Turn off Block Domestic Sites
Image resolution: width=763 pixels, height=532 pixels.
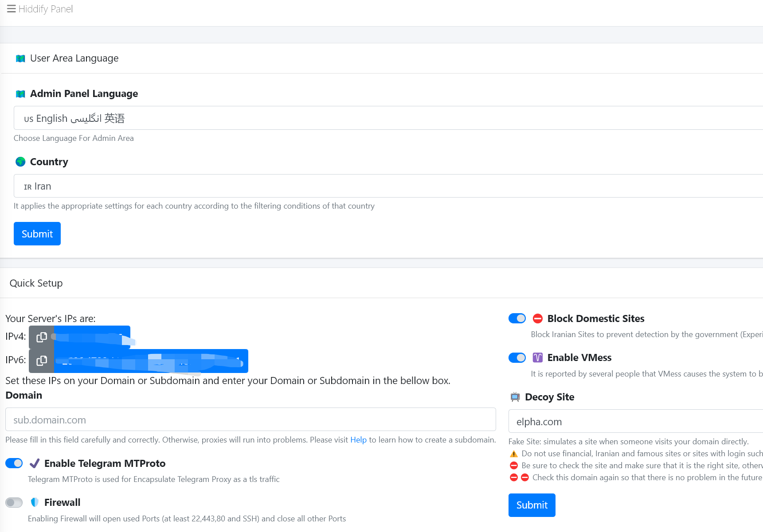click(x=517, y=318)
